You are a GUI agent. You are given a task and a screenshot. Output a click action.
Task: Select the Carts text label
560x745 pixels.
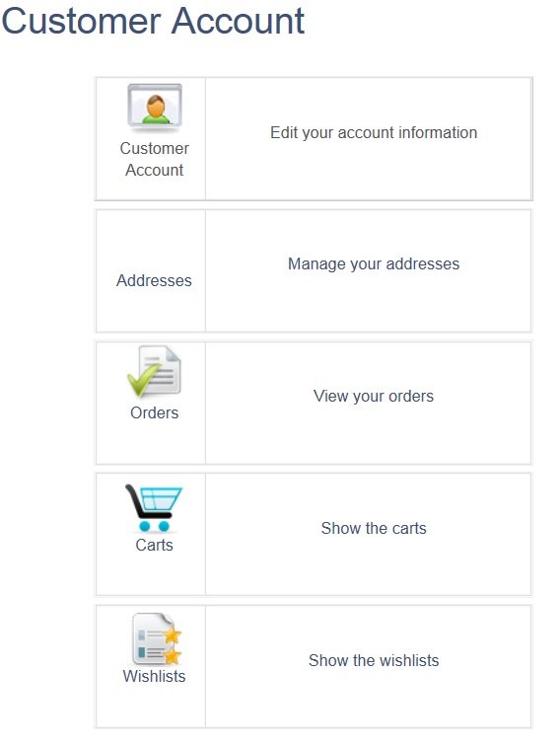pos(154,545)
